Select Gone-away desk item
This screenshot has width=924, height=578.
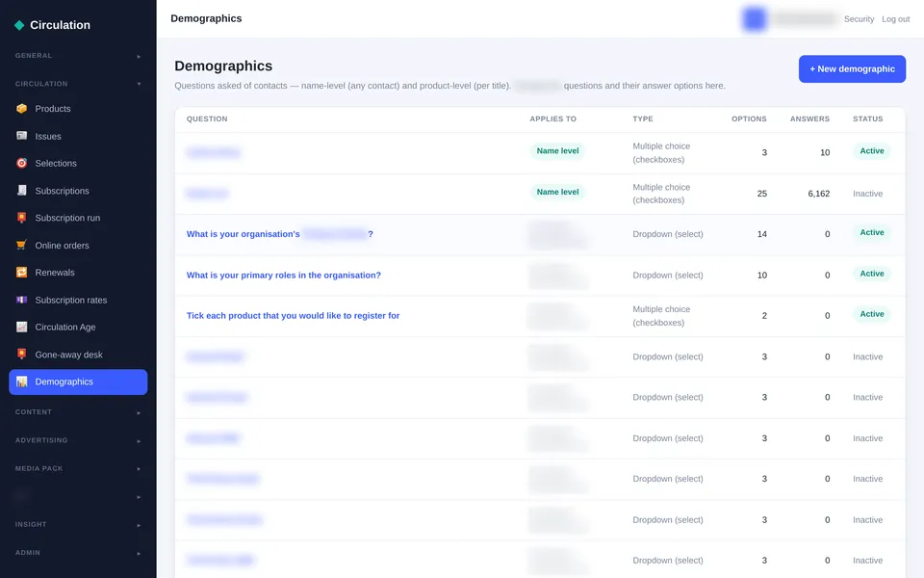click(x=78, y=355)
